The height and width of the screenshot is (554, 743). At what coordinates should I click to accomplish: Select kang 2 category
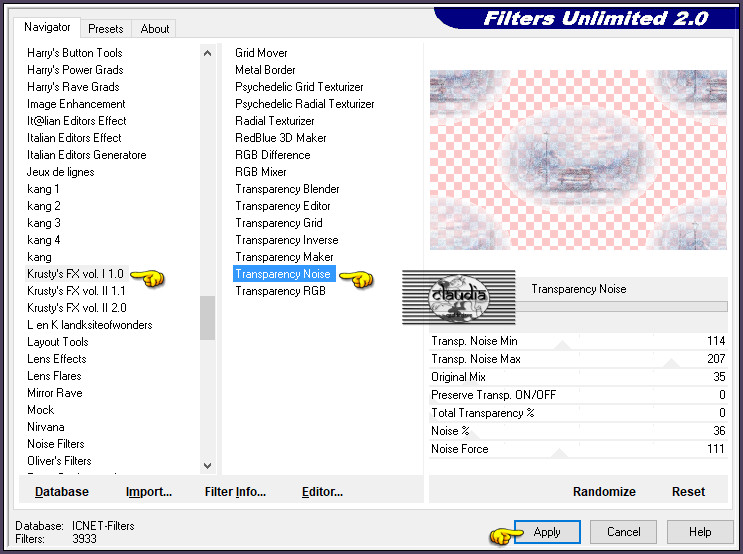[x=44, y=206]
